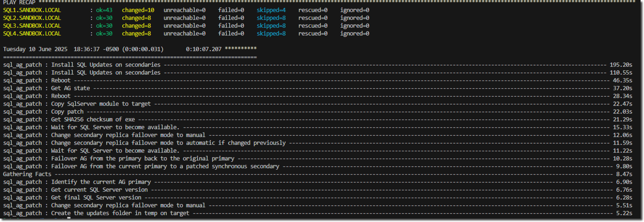
Task: Click the Gathering Facts line
Action: tap(318, 174)
